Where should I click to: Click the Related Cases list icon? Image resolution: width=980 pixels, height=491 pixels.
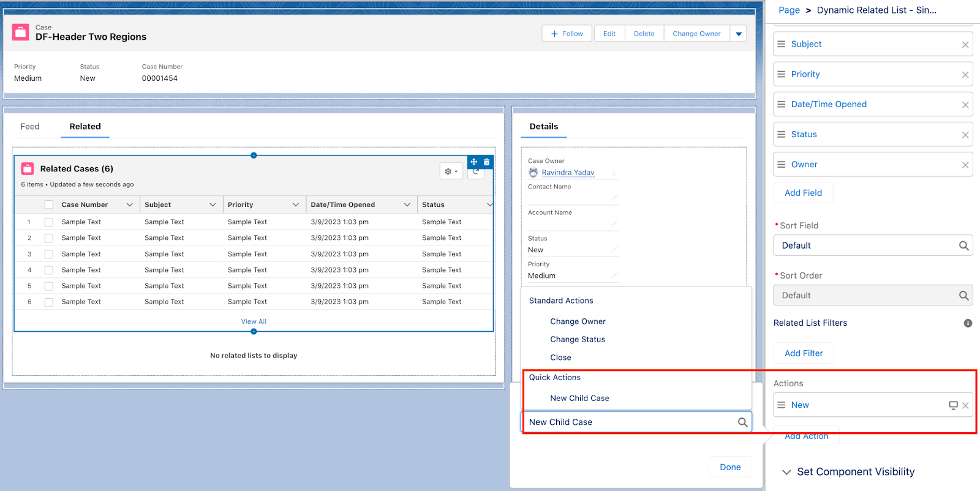point(28,168)
